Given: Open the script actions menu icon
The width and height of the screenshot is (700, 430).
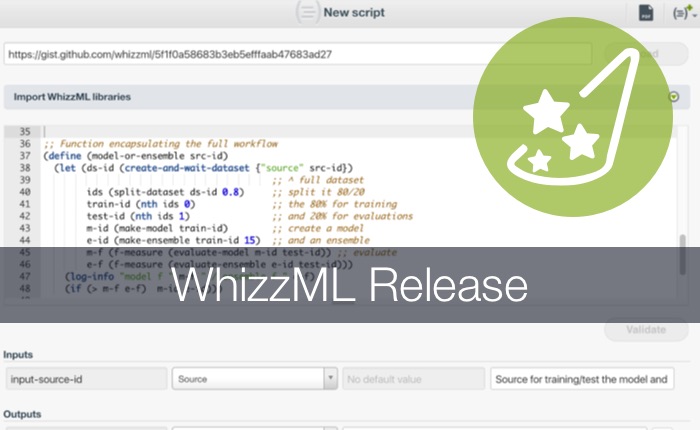Looking at the screenshot, I should tap(684, 13).
